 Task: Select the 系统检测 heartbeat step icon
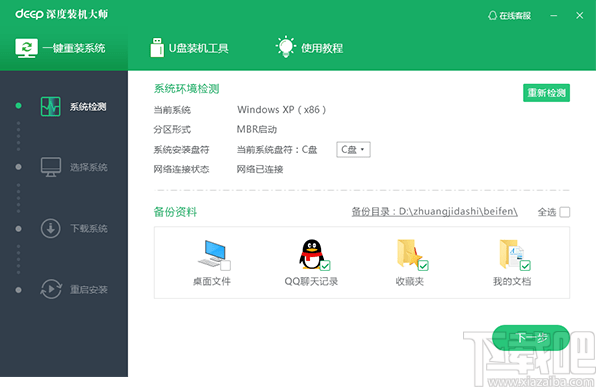click(50, 106)
